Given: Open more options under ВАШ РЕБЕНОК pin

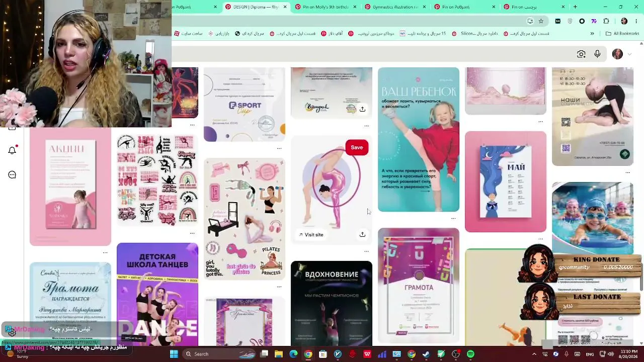Looking at the screenshot, I should (453, 219).
